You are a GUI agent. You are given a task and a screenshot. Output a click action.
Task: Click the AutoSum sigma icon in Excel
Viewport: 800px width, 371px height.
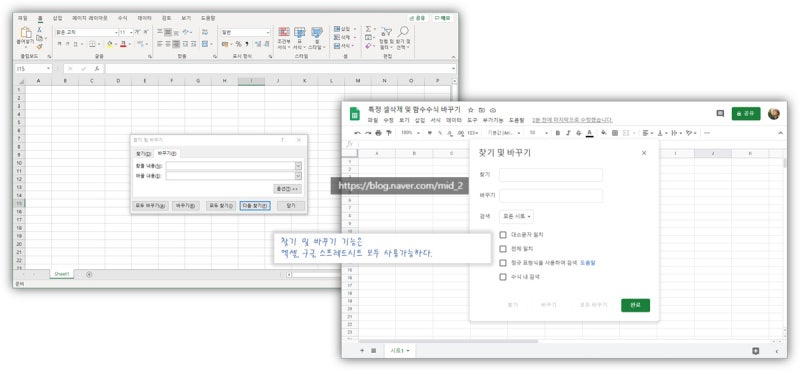(368, 30)
